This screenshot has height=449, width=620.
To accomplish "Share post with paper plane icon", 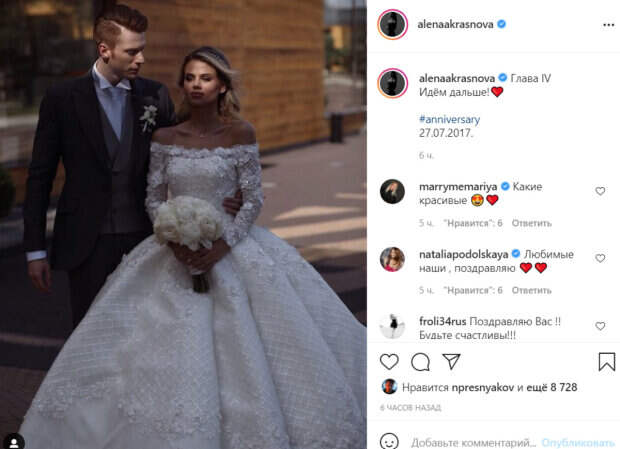I will tap(451, 361).
